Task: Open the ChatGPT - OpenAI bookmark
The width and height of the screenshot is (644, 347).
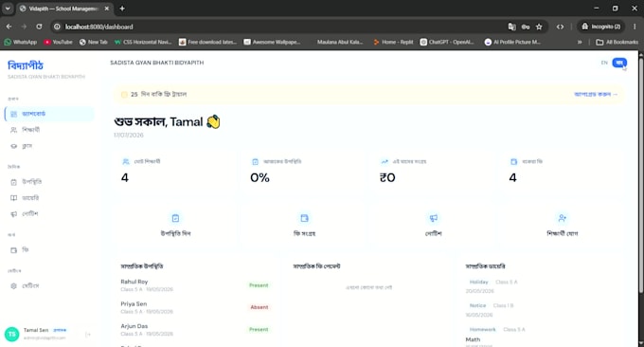Action: [x=447, y=42]
